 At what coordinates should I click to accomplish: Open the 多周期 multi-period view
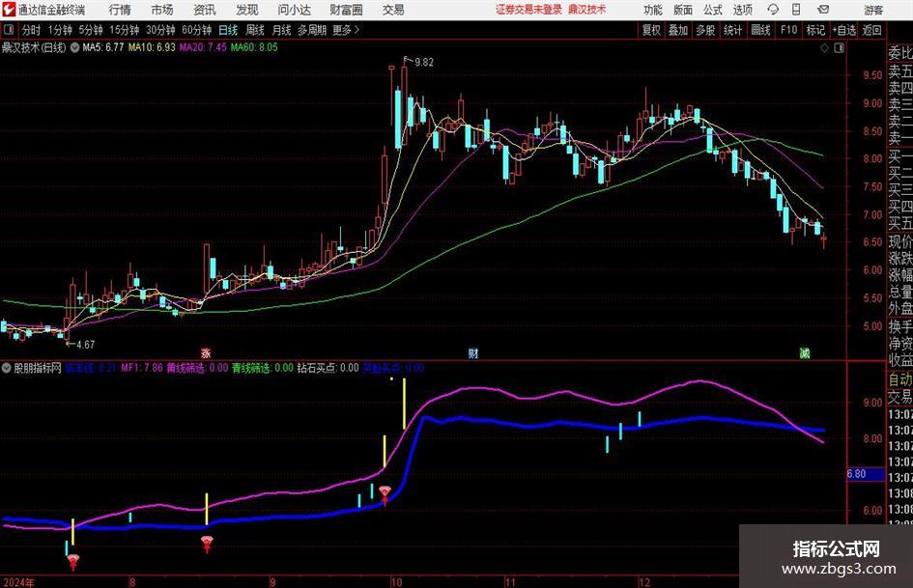coord(311,30)
